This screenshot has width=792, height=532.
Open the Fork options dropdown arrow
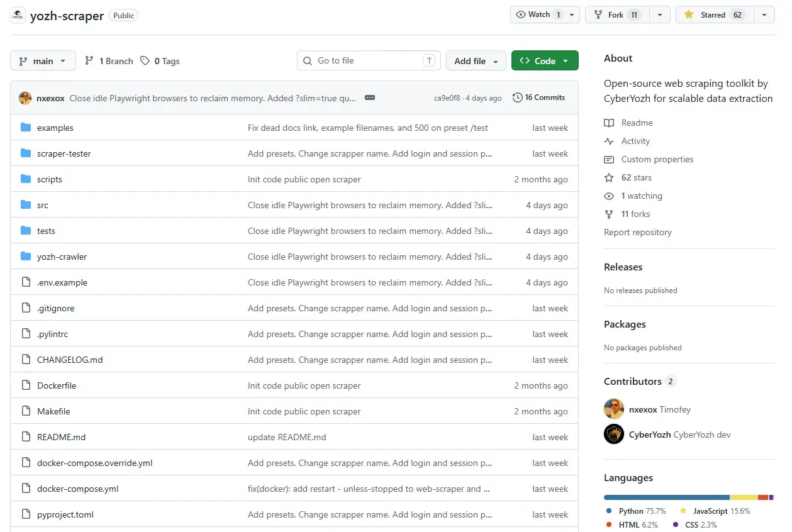point(659,15)
